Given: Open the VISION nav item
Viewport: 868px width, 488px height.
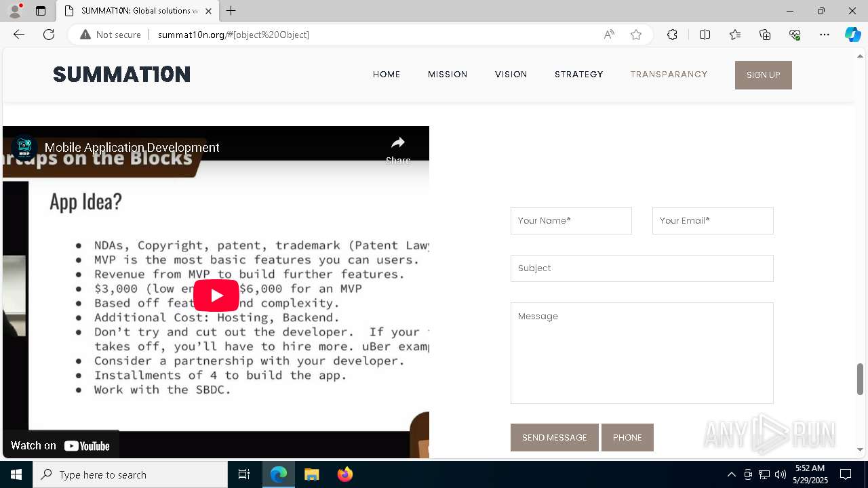Looking at the screenshot, I should pos(511,75).
